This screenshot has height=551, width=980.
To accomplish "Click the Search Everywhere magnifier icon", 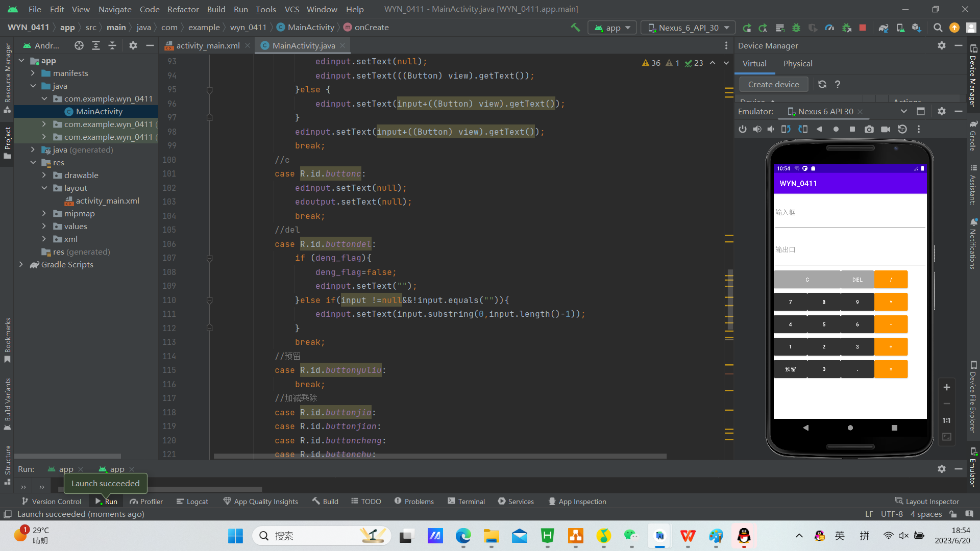I will (x=938, y=28).
